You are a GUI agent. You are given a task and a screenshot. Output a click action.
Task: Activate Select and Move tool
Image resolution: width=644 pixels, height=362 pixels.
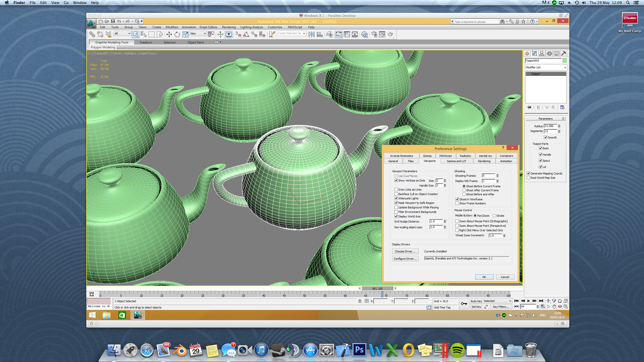(x=169, y=34)
